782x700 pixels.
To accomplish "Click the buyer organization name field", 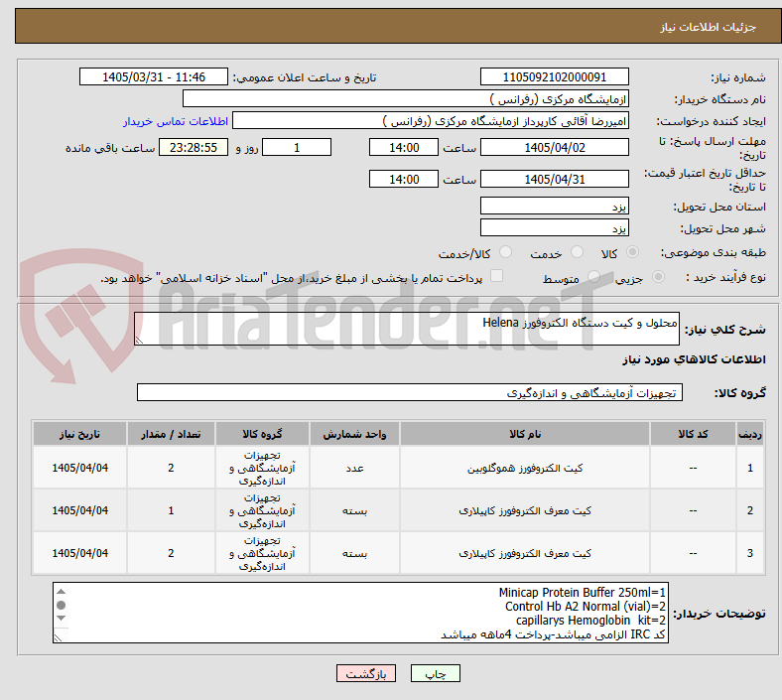I will (406, 98).
